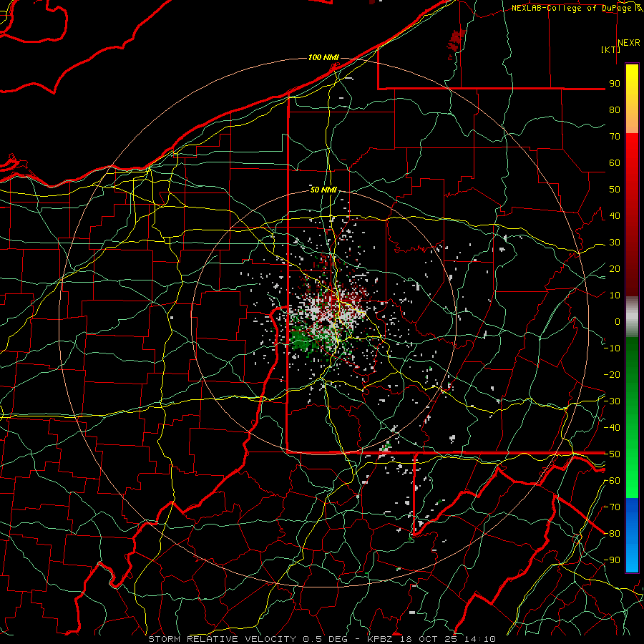The width and height of the screenshot is (644, 644).
Task: Click the -70 scale label
Action: [x=612, y=507]
